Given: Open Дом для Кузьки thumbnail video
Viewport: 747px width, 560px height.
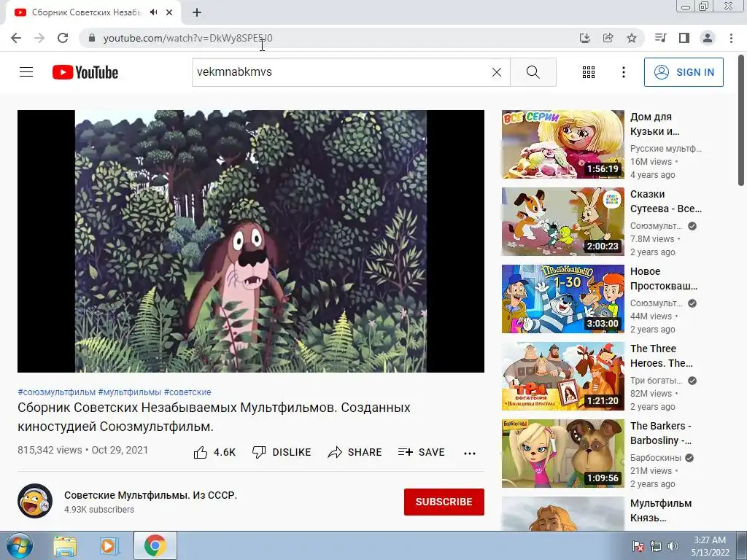Looking at the screenshot, I should (x=562, y=144).
